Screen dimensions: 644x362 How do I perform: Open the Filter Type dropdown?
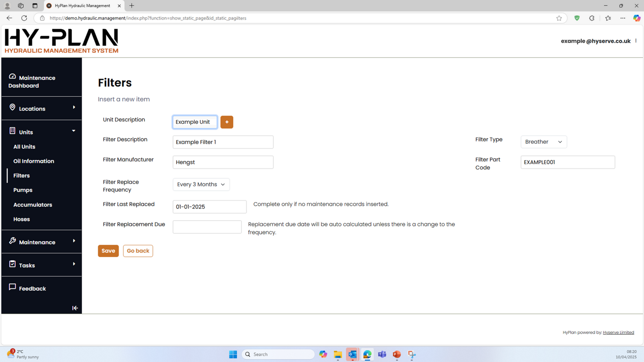click(x=543, y=142)
